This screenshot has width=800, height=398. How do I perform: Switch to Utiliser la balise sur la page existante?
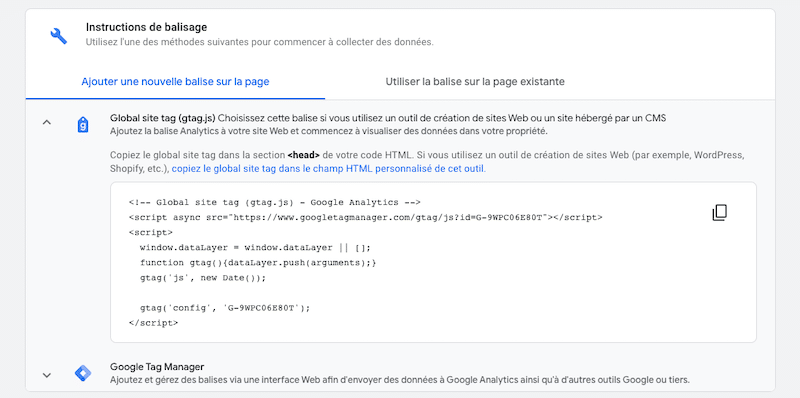(x=475, y=82)
